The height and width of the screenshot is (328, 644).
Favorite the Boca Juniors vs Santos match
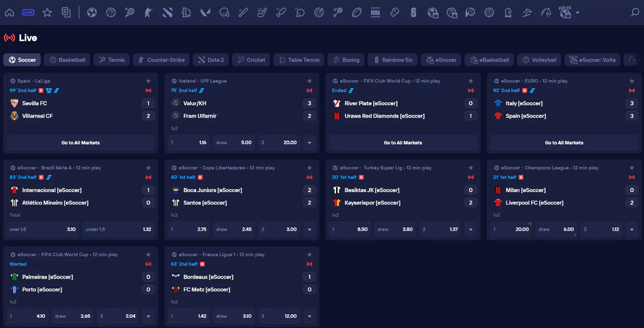click(310, 168)
